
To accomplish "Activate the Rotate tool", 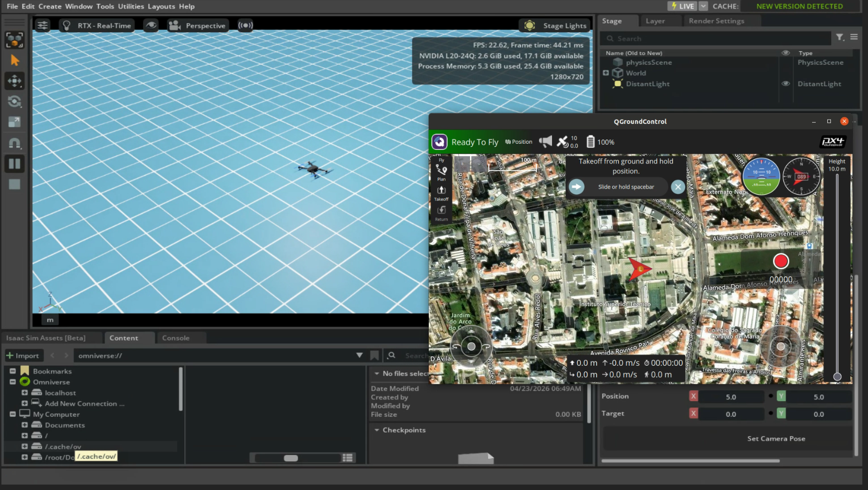I will 15,101.
